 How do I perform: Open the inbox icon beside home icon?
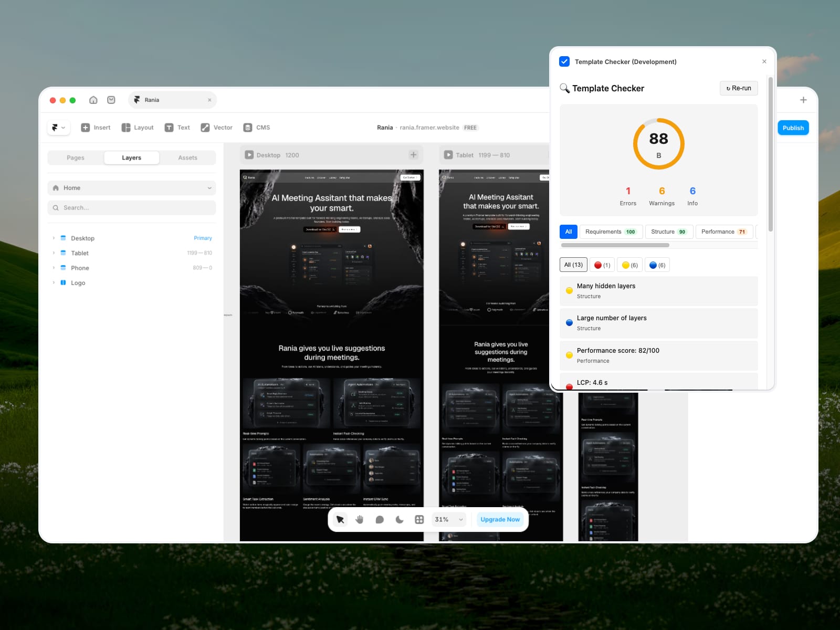(x=111, y=100)
